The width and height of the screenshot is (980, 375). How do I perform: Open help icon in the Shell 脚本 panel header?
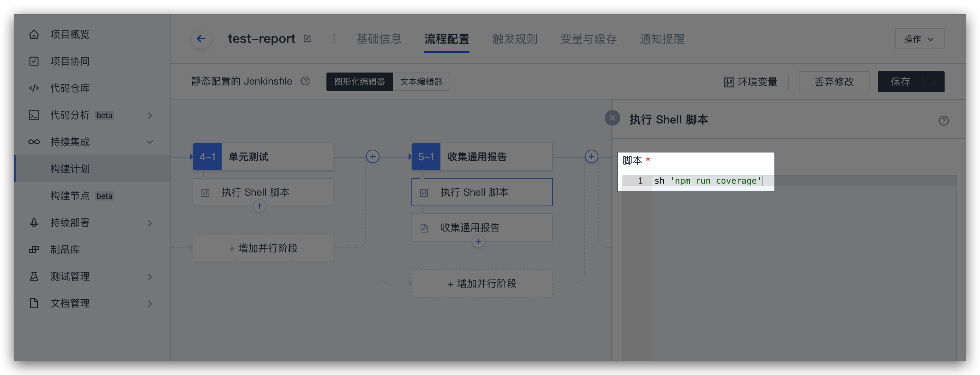point(944,121)
